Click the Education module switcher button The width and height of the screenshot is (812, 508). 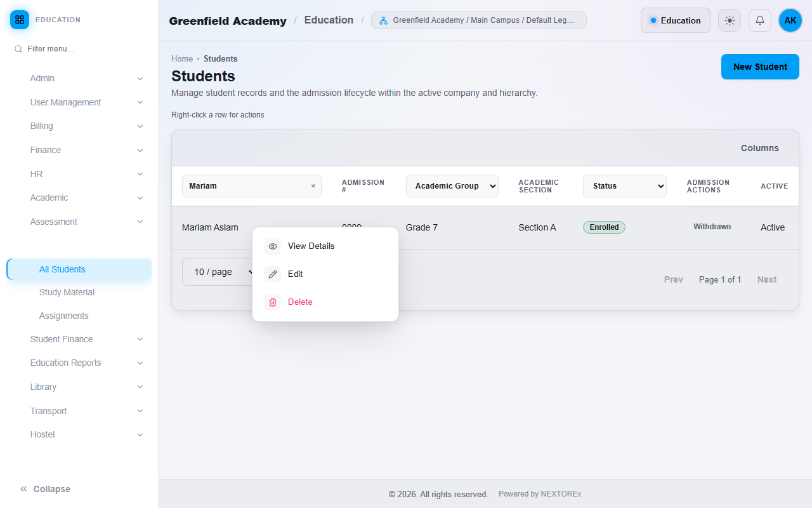click(x=676, y=20)
